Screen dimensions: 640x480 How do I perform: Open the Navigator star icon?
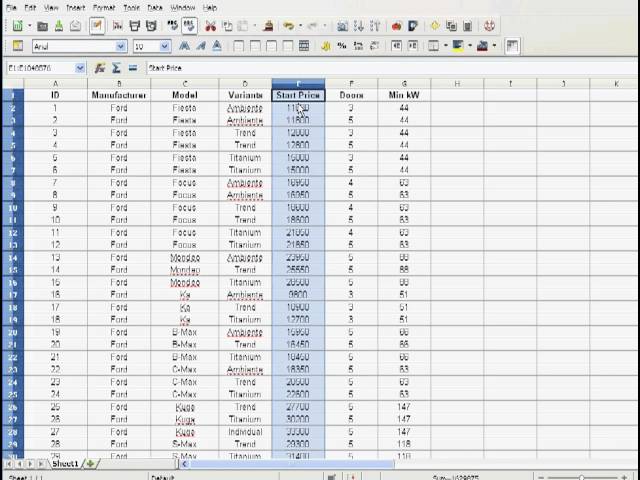click(435, 26)
